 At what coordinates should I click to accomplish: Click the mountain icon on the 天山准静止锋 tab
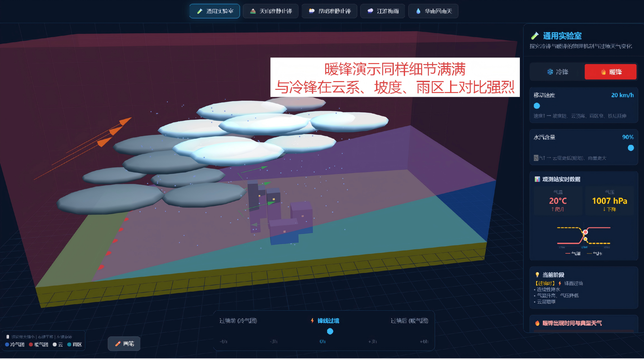(x=253, y=11)
